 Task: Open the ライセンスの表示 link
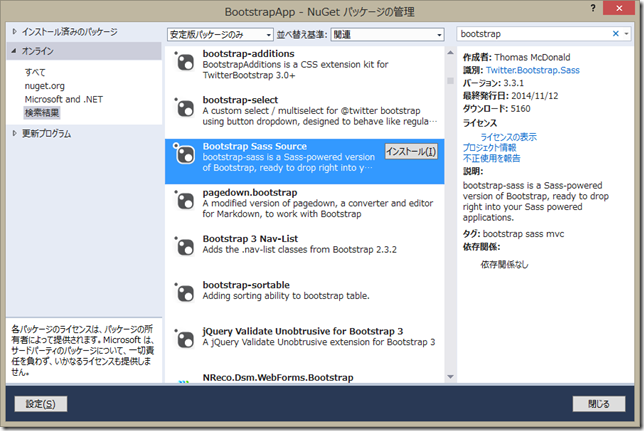click(x=508, y=137)
